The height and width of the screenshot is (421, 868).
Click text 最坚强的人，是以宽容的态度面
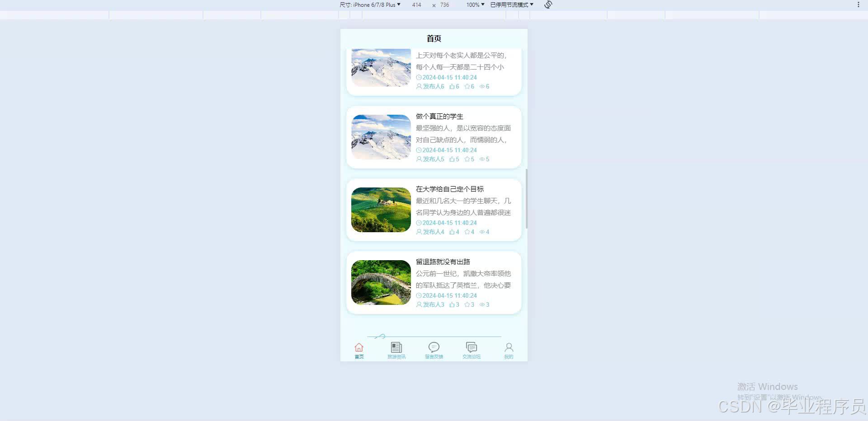(x=463, y=128)
